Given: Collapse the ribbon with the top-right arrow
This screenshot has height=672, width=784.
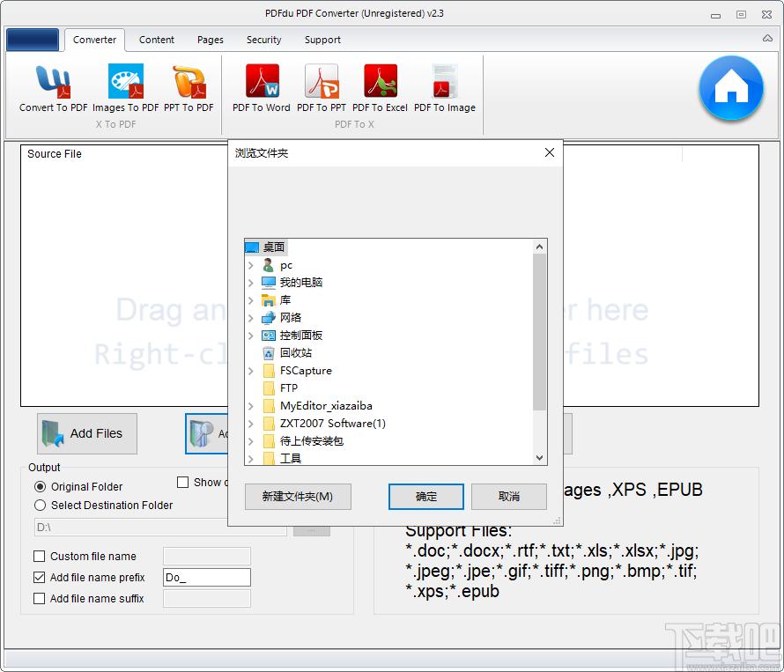Looking at the screenshot, I should 767,38.
